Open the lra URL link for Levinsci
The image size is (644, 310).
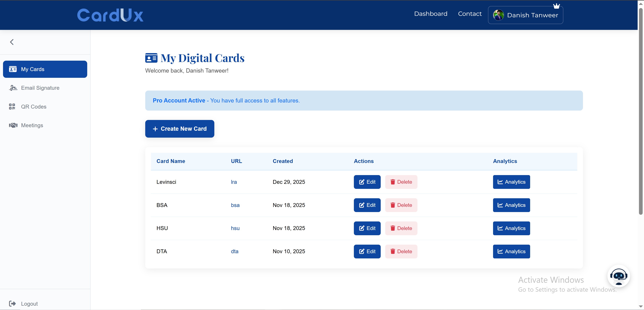pos(234,182)
